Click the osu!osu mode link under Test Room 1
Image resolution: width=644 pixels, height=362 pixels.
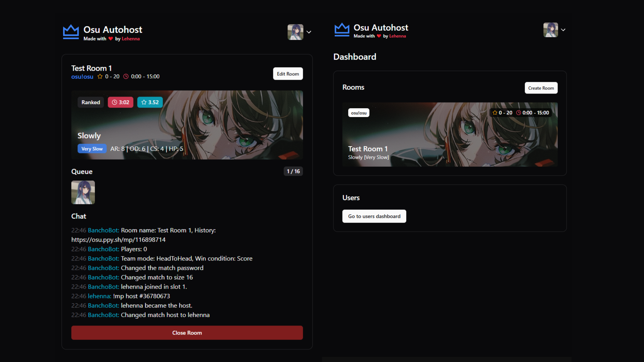click(82, 77)
